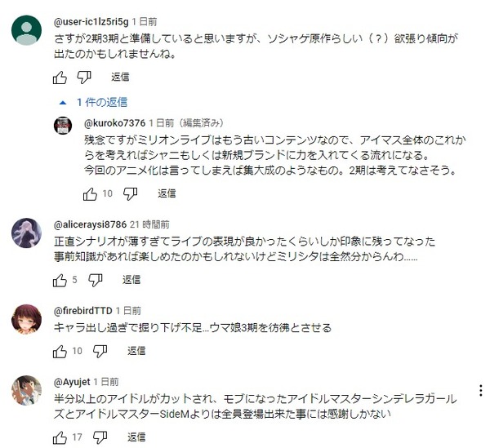Reply to @user-ic1lz5ri5g's comment via 返信
The image size is (490, 448).
120,77
